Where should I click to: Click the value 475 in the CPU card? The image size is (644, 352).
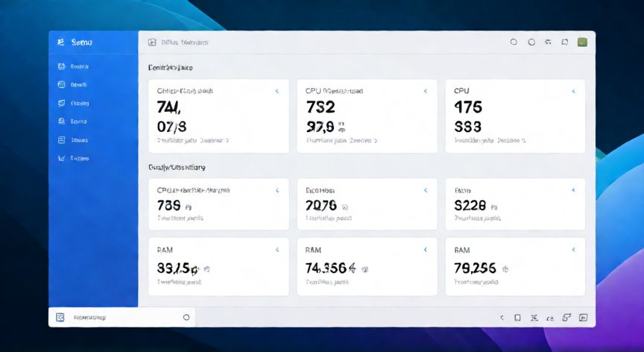point(468,107)
